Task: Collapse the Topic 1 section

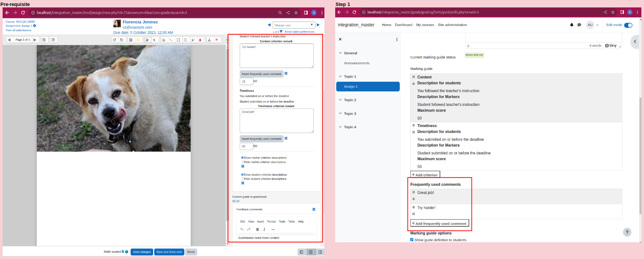Action: point(340,77)
